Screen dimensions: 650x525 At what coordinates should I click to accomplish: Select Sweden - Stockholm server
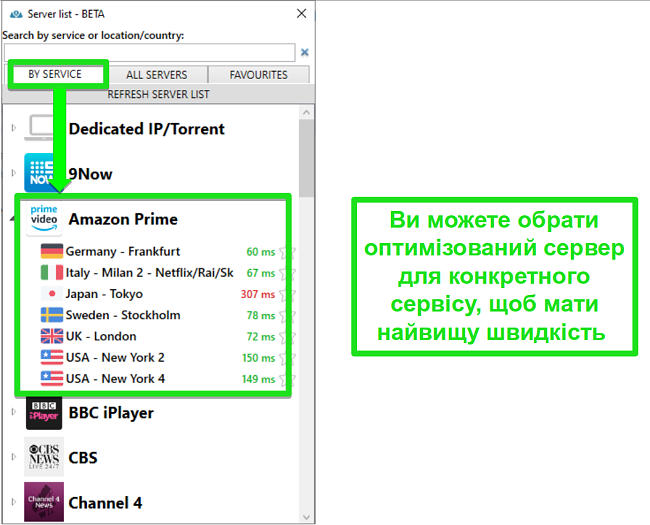pyautogui.click(x=123, y=315)
